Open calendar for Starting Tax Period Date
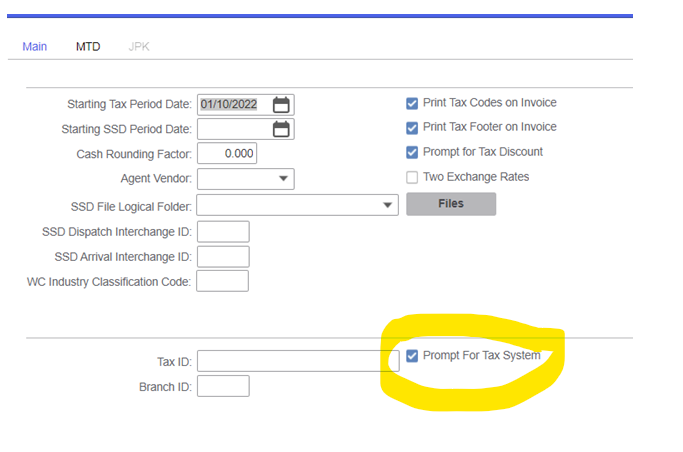This screenshot has height=452, width=683. [x=281, y=104]
